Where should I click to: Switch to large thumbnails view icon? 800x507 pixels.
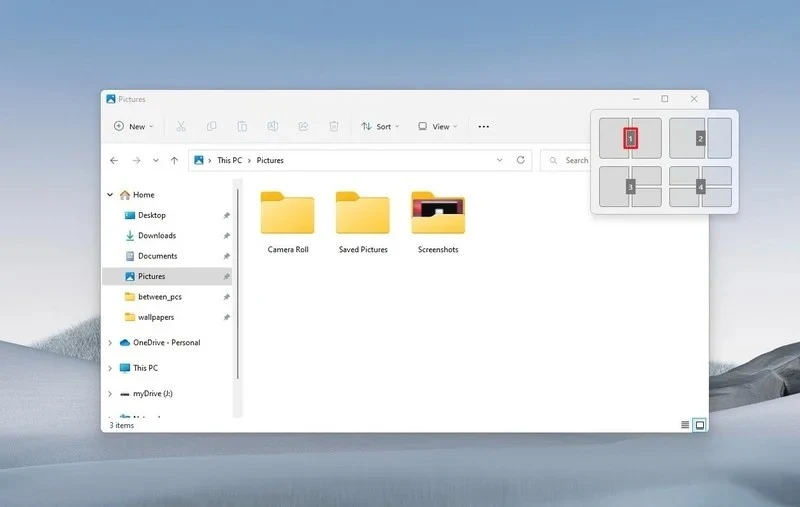coord(700,425)
